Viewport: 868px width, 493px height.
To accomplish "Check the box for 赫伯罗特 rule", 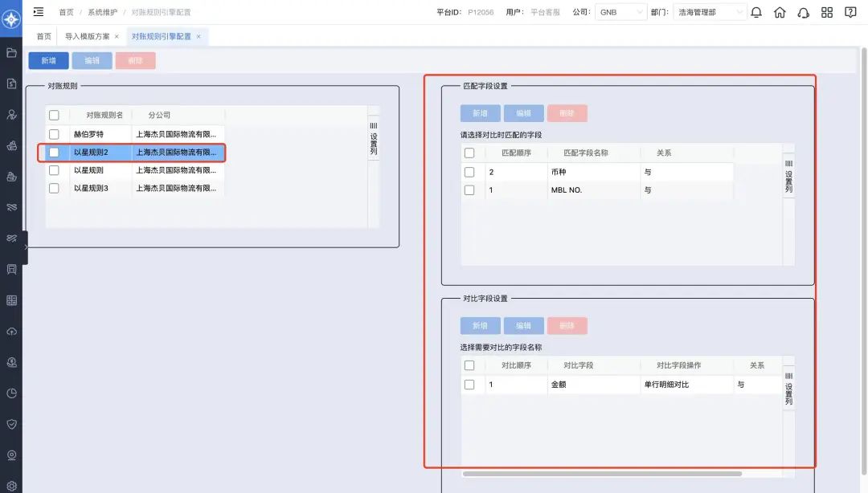I will point(54,134).
